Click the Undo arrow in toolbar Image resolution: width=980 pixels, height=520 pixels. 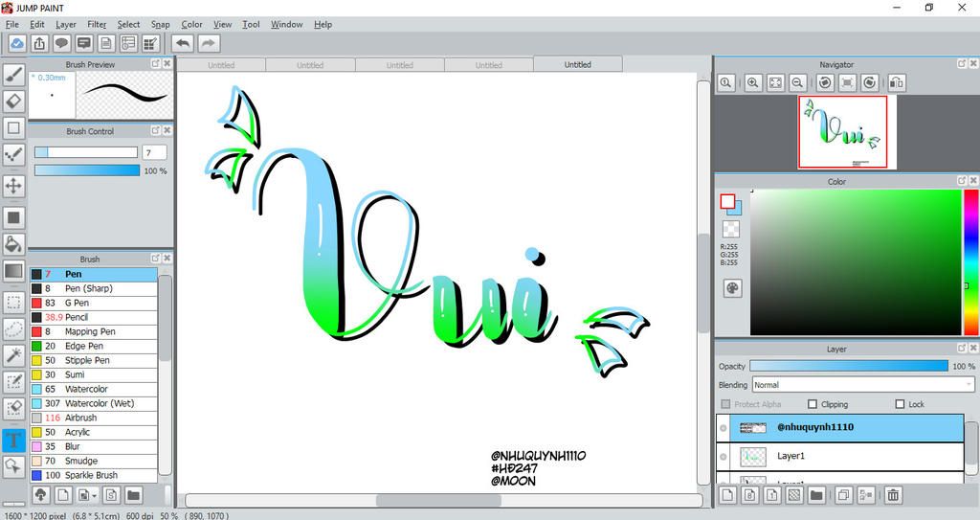[183, 43]
